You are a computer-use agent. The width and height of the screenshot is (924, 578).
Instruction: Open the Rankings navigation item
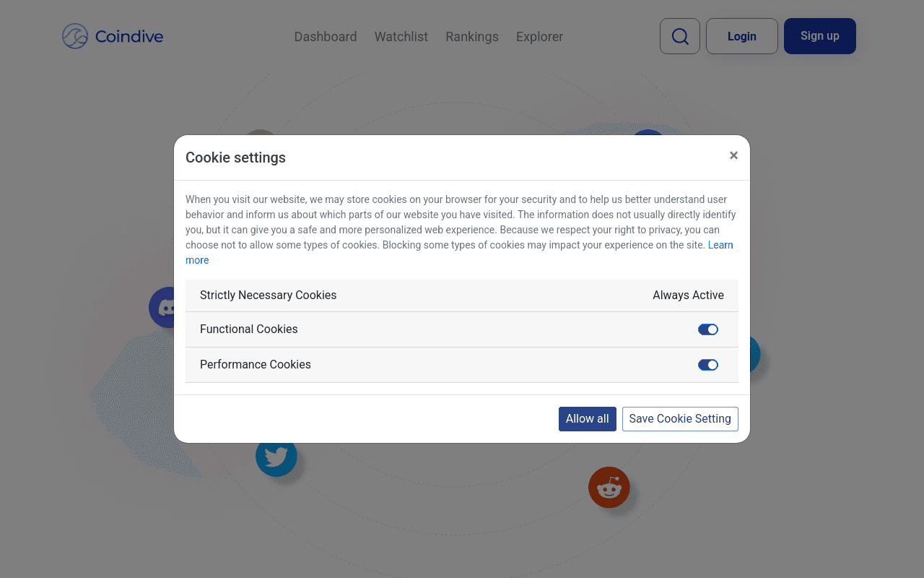coord(472,37)
